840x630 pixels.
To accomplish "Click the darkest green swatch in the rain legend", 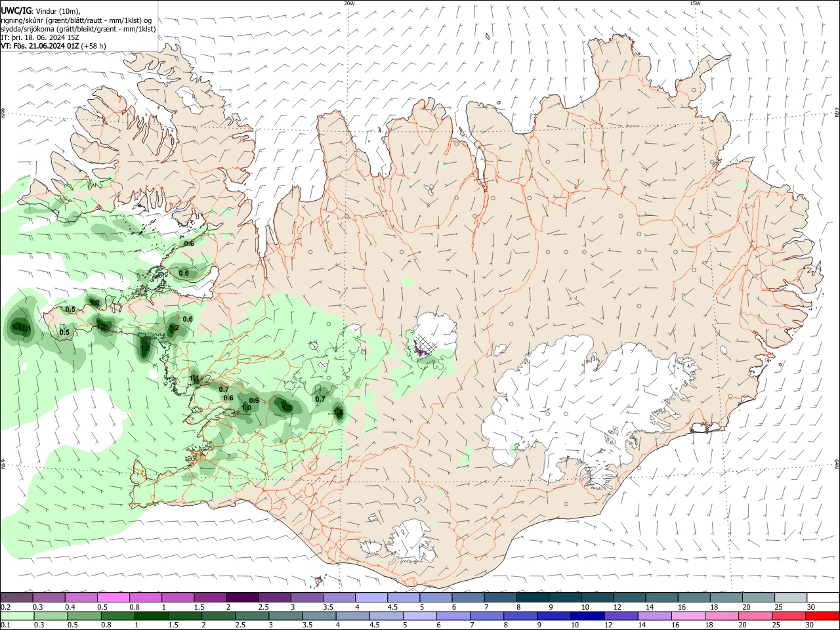I will tap(150, 616).
